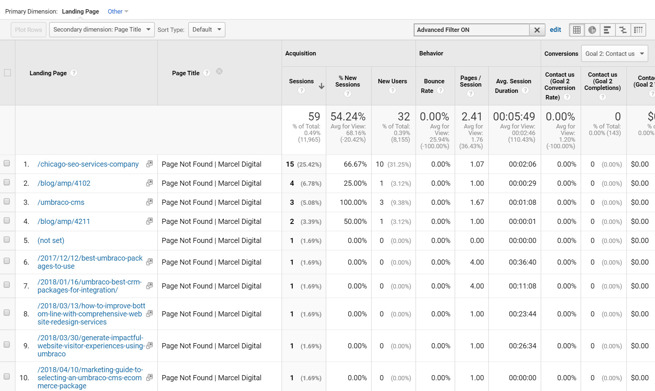This screenshot has width=655, height=391.
Task: Sort by Sessions column header
Action: coord(301,81)
